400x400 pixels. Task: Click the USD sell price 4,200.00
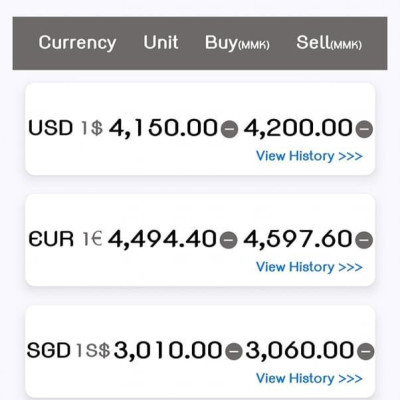tap(298, 129)
